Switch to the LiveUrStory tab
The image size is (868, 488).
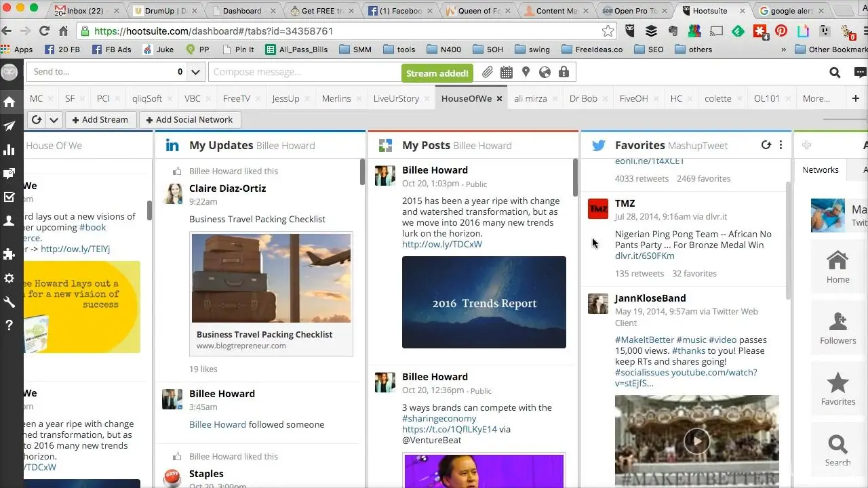coord(396,98)
